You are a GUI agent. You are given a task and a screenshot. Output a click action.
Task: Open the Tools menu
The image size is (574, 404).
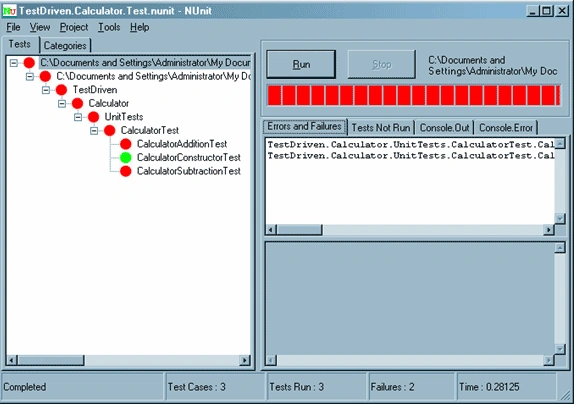[109, 27]
